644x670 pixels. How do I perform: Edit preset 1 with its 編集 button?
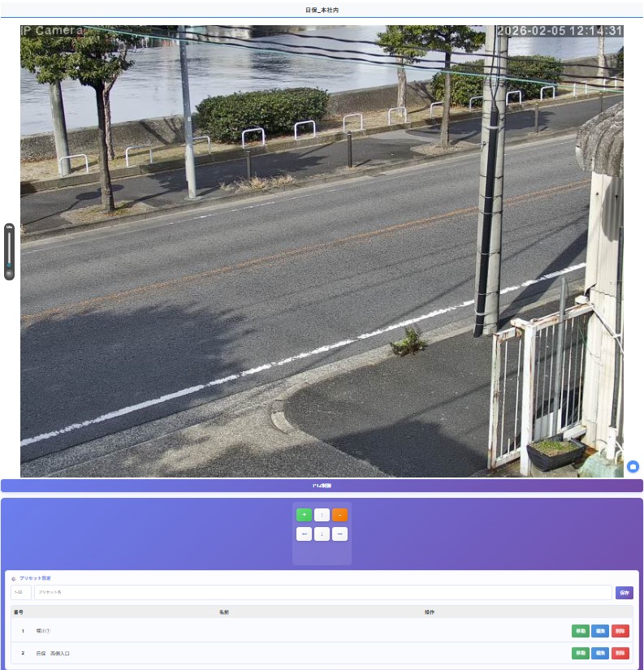pos(600,631)
